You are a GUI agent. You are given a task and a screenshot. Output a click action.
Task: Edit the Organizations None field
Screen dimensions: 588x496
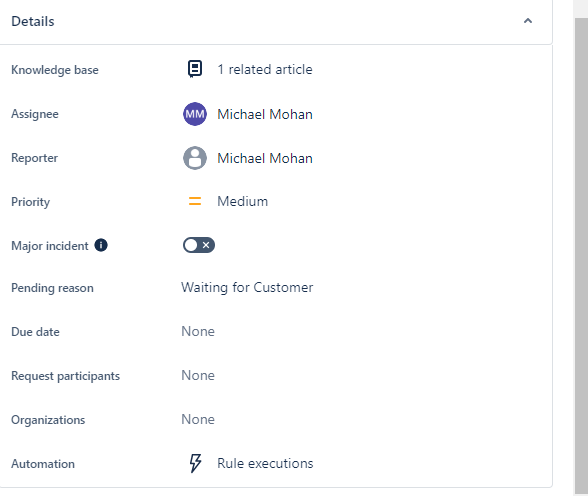click(x=198, y=419)
